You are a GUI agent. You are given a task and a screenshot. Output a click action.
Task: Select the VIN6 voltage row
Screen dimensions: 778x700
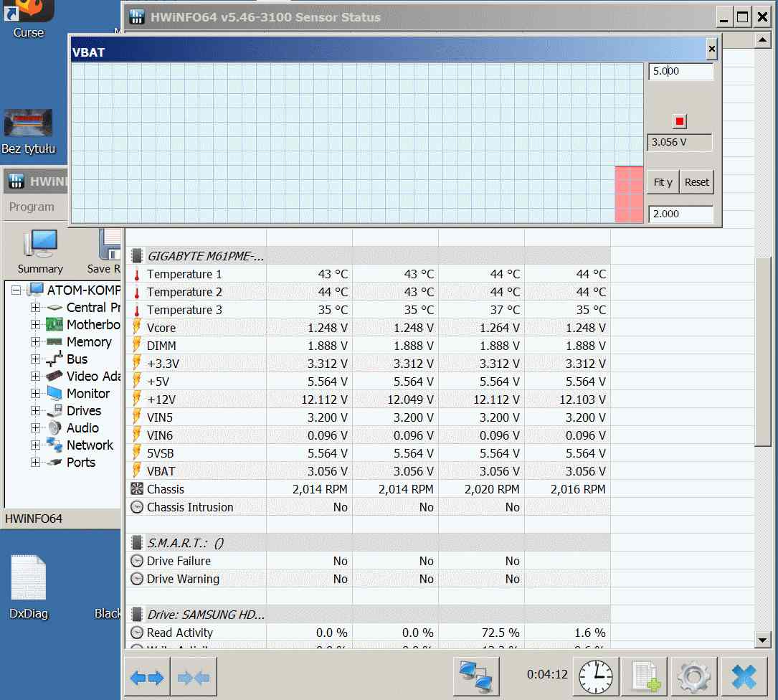click(x=368, y=435)
